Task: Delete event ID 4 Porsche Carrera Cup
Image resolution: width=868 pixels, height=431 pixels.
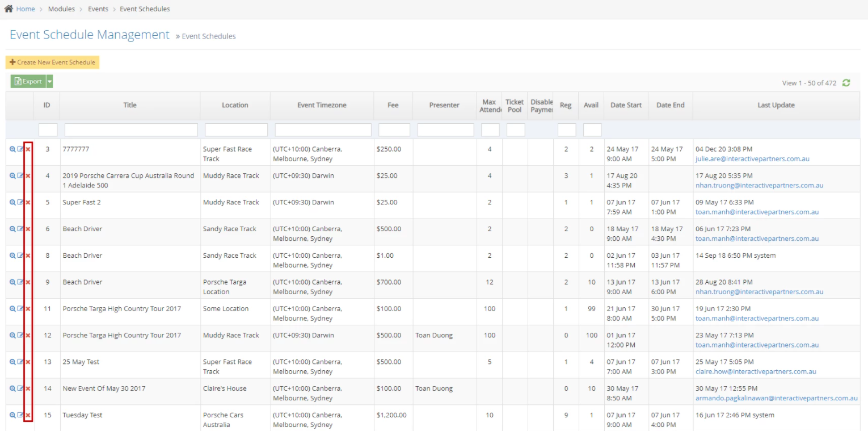Action: pos(28,176)
